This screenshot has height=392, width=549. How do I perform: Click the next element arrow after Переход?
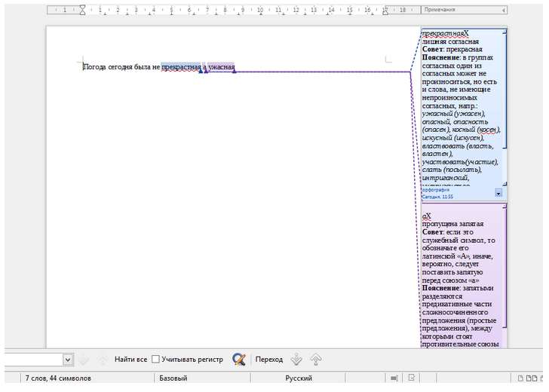pos(296,360)
